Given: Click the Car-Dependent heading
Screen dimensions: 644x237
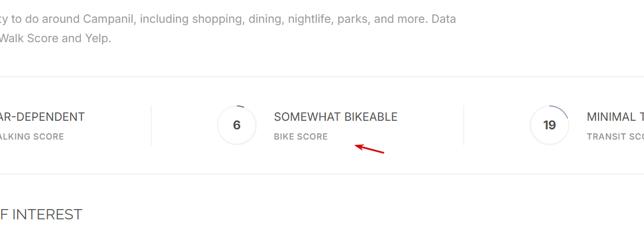Looking at the screenshot, I should (43, 117).
